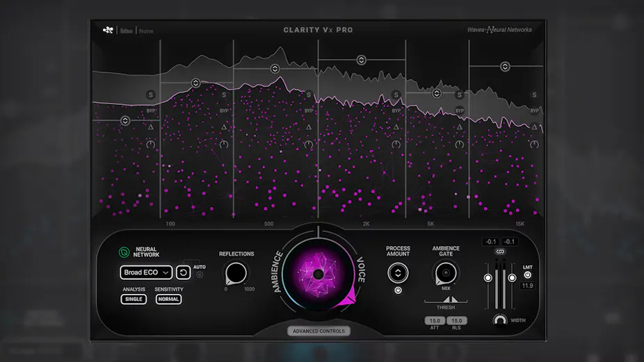Click the power icon of the band below 100 Hz
This screenshot has width=644, height=362.
pos(151,145)
